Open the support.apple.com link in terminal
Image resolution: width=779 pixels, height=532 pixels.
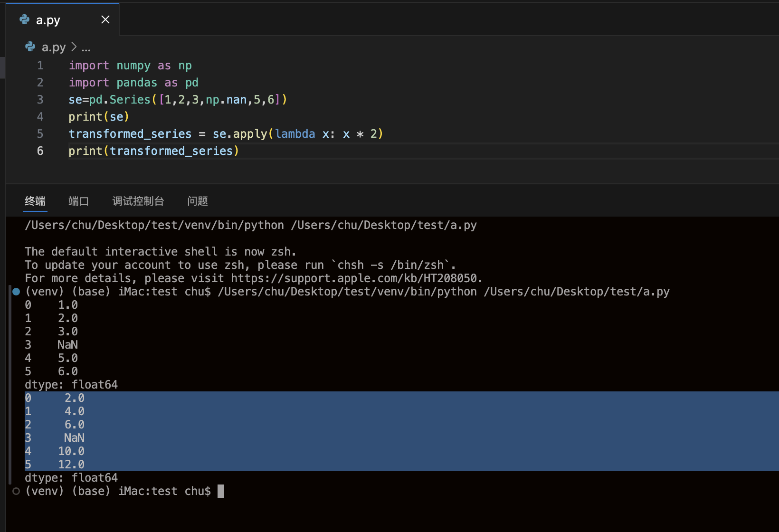click(356, 278)
